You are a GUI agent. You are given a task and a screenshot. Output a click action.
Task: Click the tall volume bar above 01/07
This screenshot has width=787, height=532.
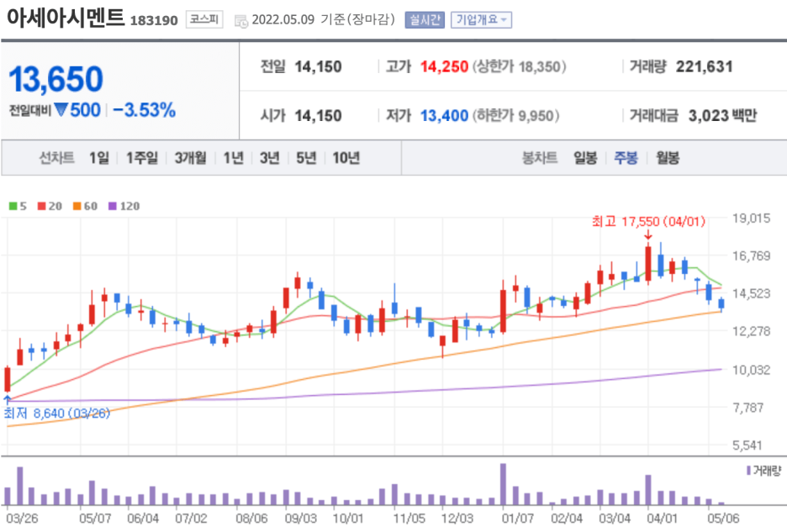tap(504, 484)
